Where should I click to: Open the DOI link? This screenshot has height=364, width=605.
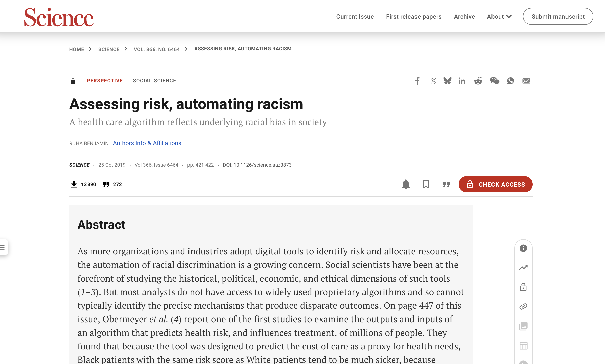click(257, 165)
